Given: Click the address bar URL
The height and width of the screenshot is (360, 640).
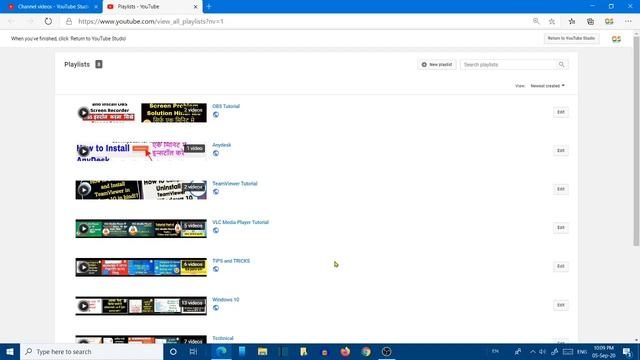Looking at the screenshot, I should pyautogui.click(x=151, y=21).
